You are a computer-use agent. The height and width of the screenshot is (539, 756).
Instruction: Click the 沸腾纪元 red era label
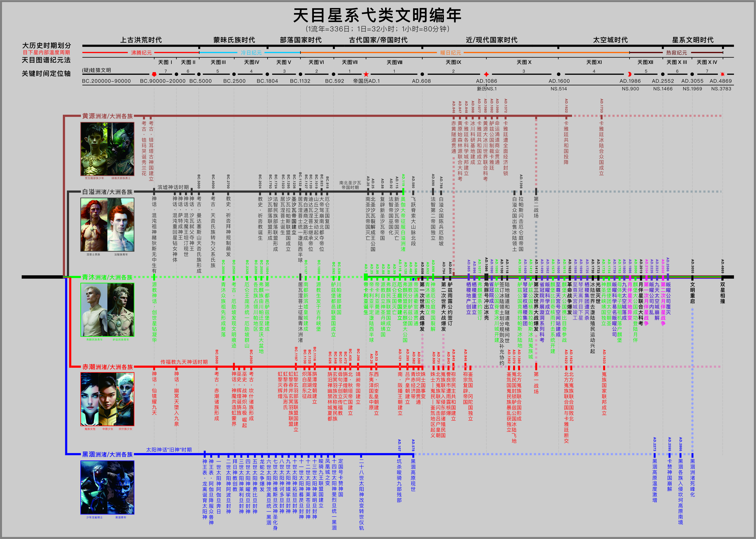coord(141,53)
